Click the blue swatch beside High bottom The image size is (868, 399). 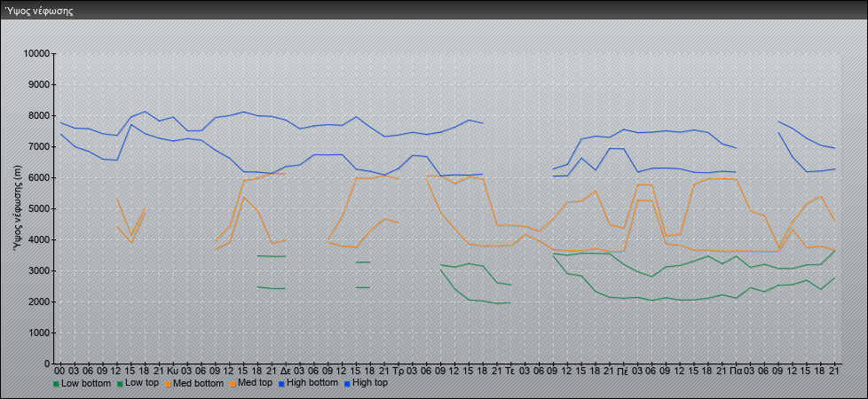[280, 383]
